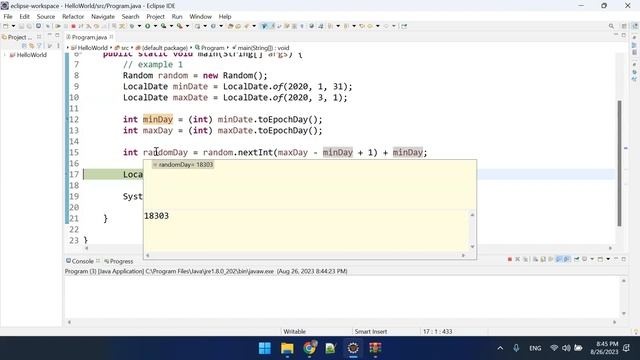Viewport: 640px width, 360px height.
Task: Click the red Terminate icon in Console toolbar
Action: click(510, 259)
